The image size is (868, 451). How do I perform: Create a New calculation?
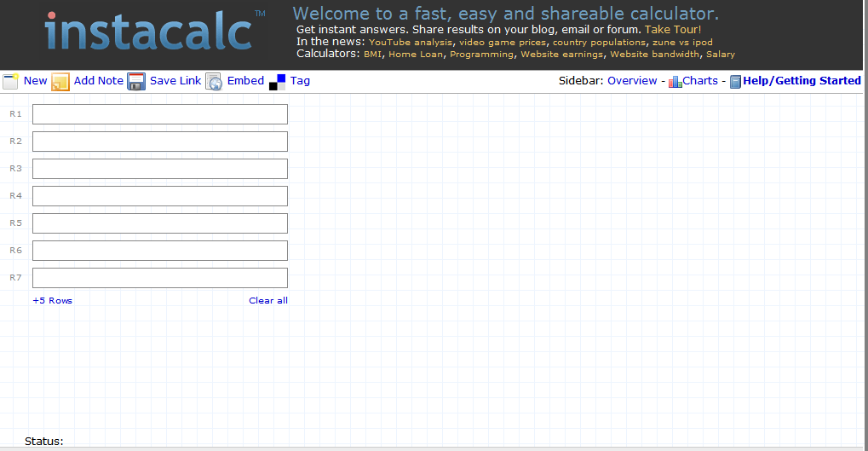pyautogui.click(x=36, y=81)
